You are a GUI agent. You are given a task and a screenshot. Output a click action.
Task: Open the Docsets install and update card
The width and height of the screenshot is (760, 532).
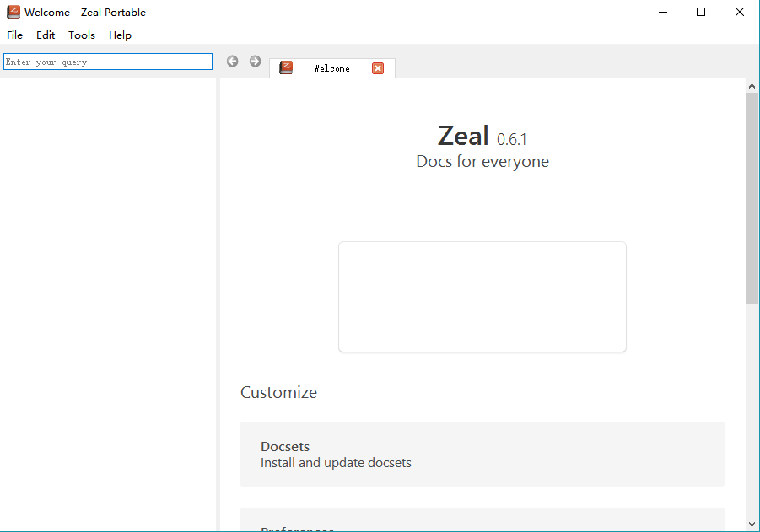click(x=482, y=454)
